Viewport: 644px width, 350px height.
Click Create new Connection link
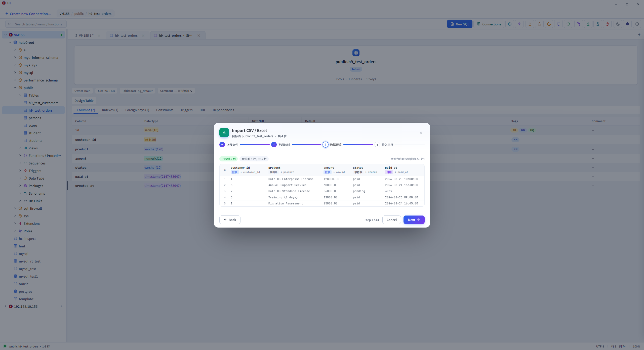click(28, 14)
